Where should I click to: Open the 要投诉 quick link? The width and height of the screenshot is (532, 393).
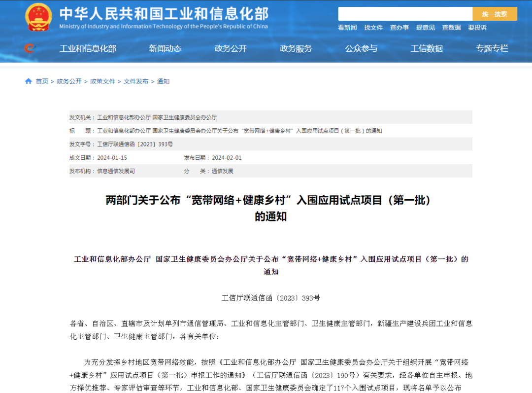(478, 28)
